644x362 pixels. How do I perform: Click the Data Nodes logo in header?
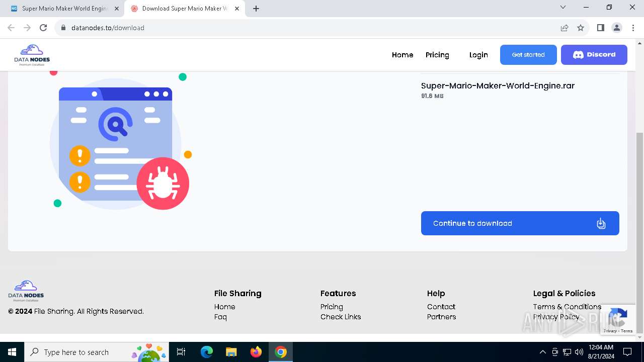(32, 55)
